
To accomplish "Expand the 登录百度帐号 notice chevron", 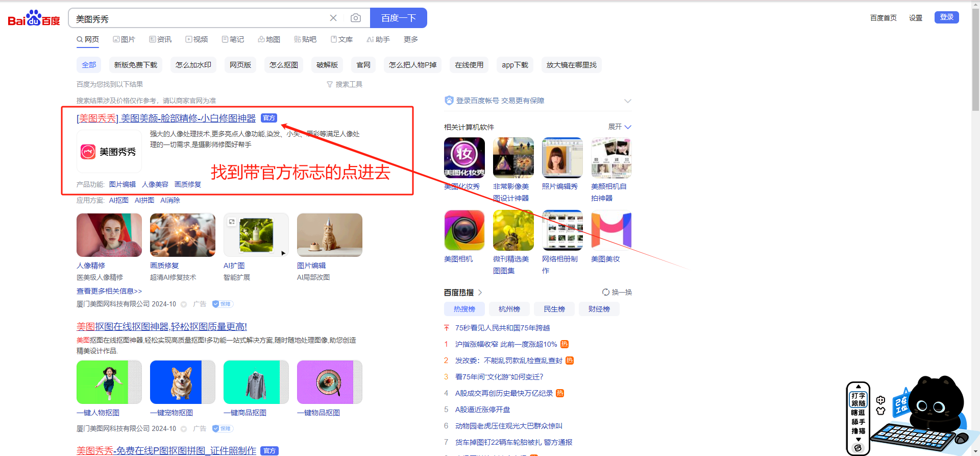I will 627,101.
